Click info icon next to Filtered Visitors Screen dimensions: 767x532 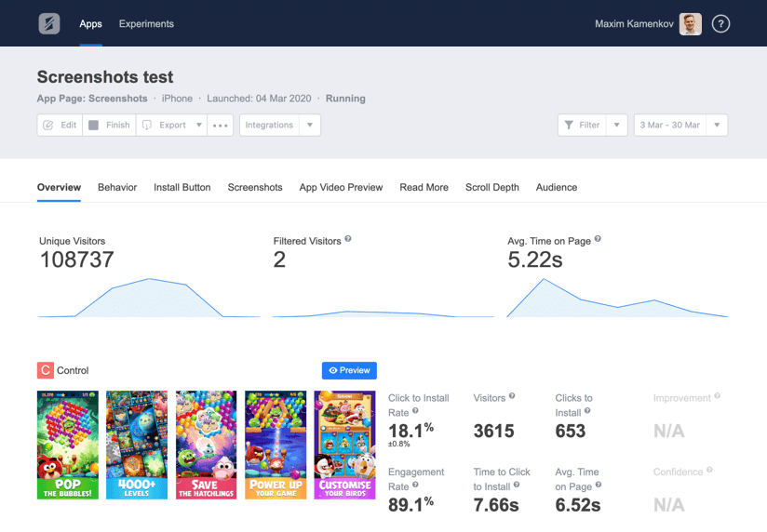(x=348, y=239)
